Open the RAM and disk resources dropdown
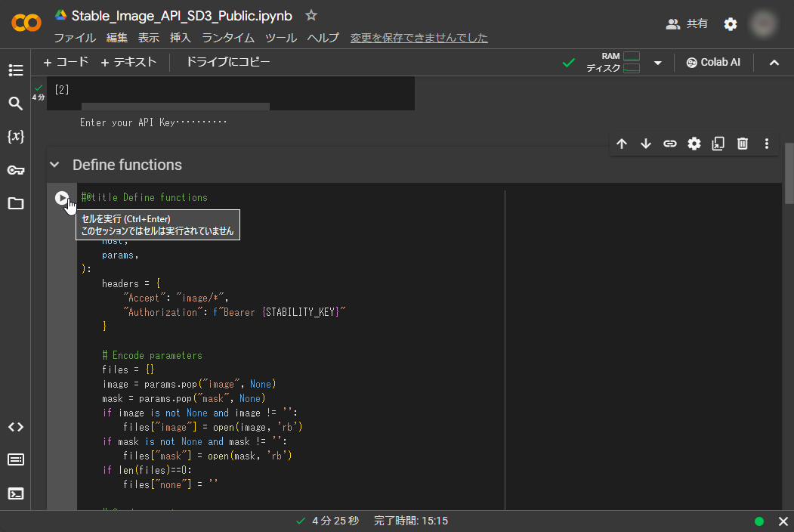The height and width of the screenshot is (532, 794). [657, 63]
